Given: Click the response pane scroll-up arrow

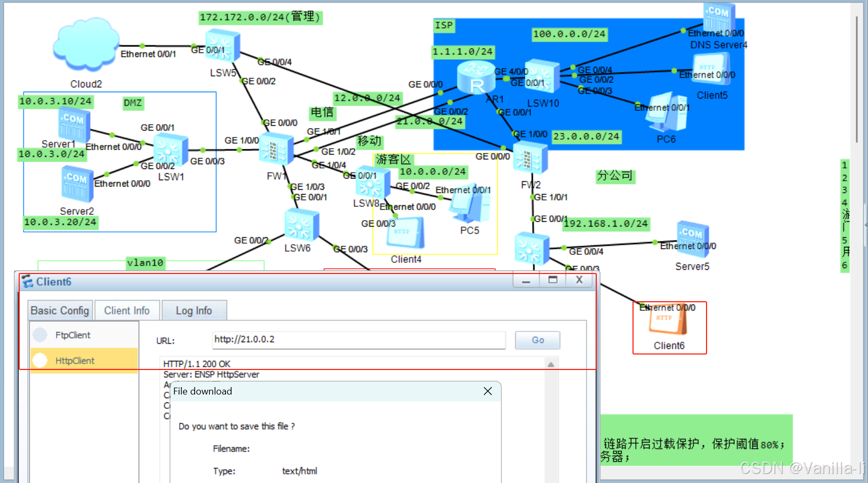Looking at the screenshot, I should coord(551,365).
